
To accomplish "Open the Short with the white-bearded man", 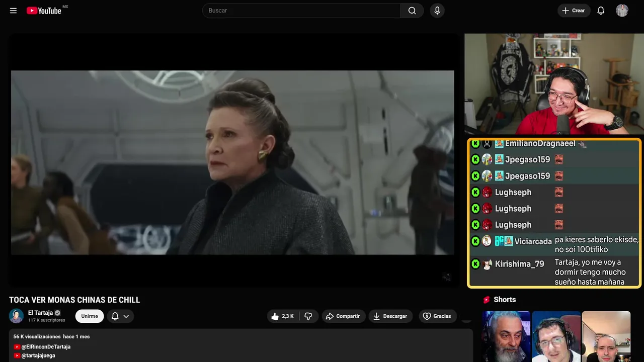I will 506,336.
